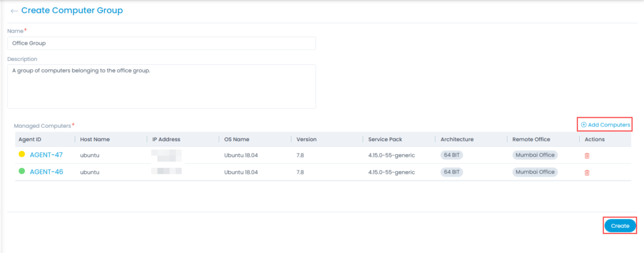The height and width of the screenshot is (253, 644).
Task: Click the Version column header
Action: [307, 139]
